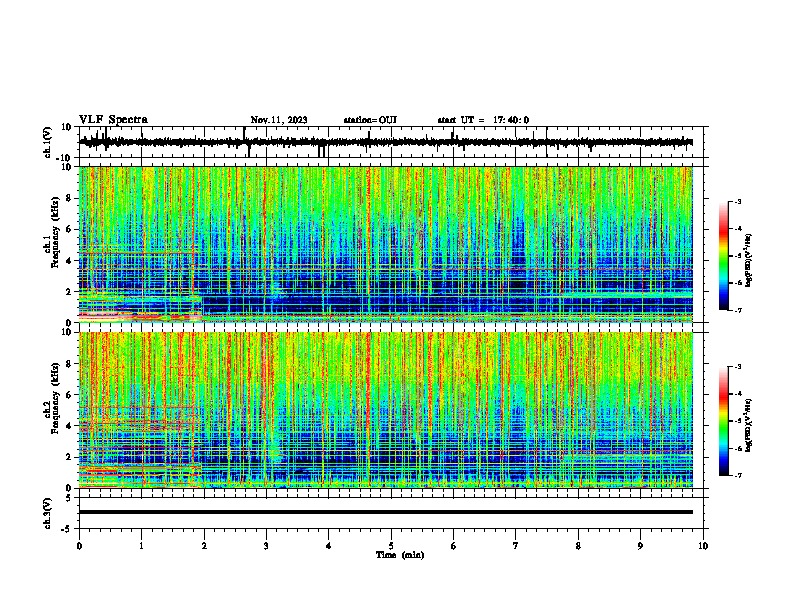Screen dimensions: 792x612
Task: Click time-axis tick label "5" at bottom
Action: point(391,546)
